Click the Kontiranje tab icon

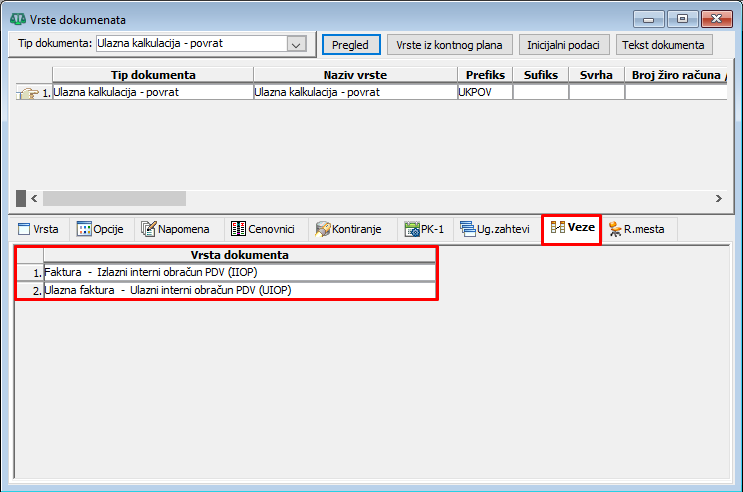323,230
